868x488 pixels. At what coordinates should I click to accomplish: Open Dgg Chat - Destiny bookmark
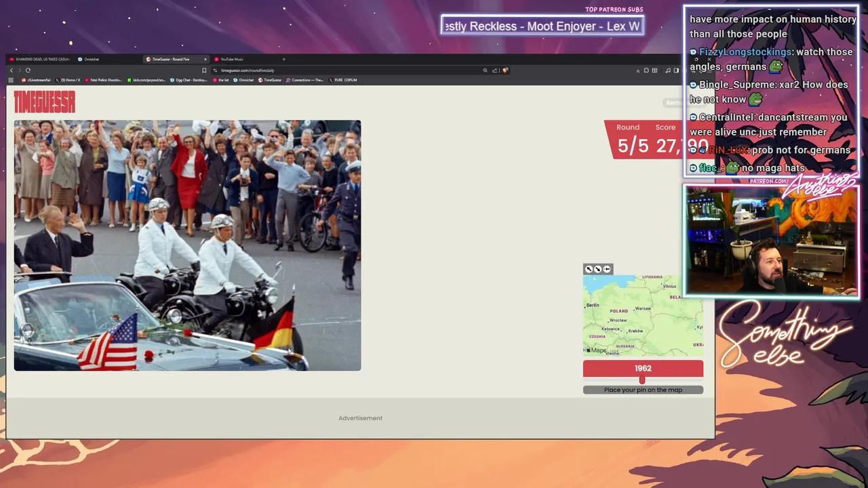pyautogui.click(x=189, y=80)
